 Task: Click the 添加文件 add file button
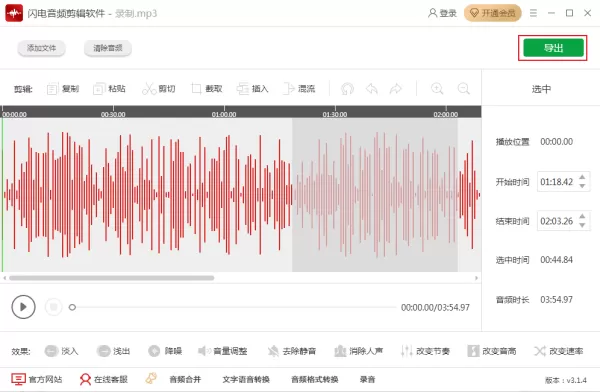pos(41,48)
